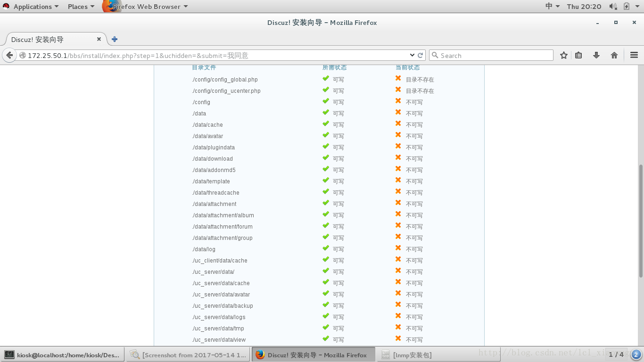Click orange X icon for ./config/config_global.php

coord(398,78)
